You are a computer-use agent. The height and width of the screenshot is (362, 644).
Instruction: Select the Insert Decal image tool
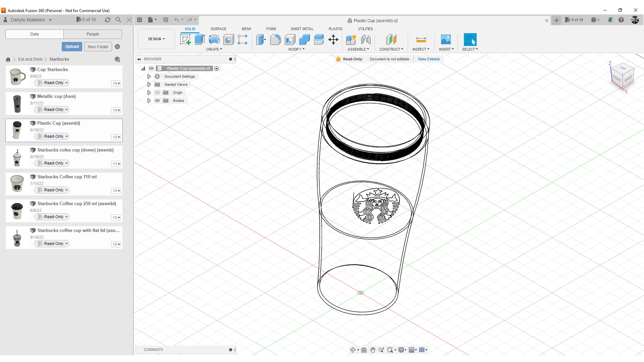coord(446,40)
